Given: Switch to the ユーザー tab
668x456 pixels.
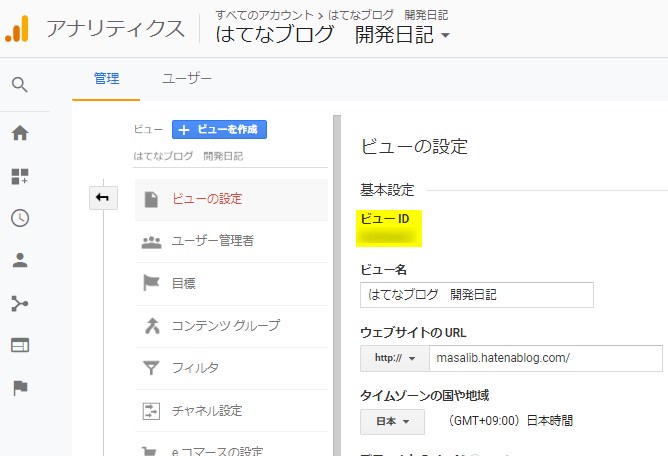Looking at the screenshot, I should coord(187,79).
